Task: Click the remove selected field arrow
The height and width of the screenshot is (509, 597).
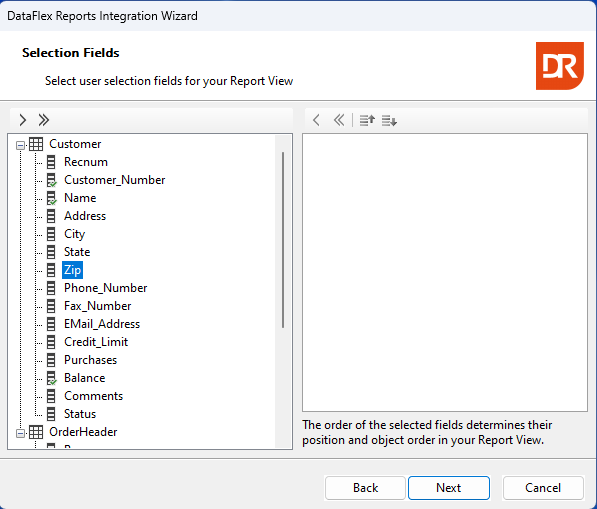Action: [316, 120]
